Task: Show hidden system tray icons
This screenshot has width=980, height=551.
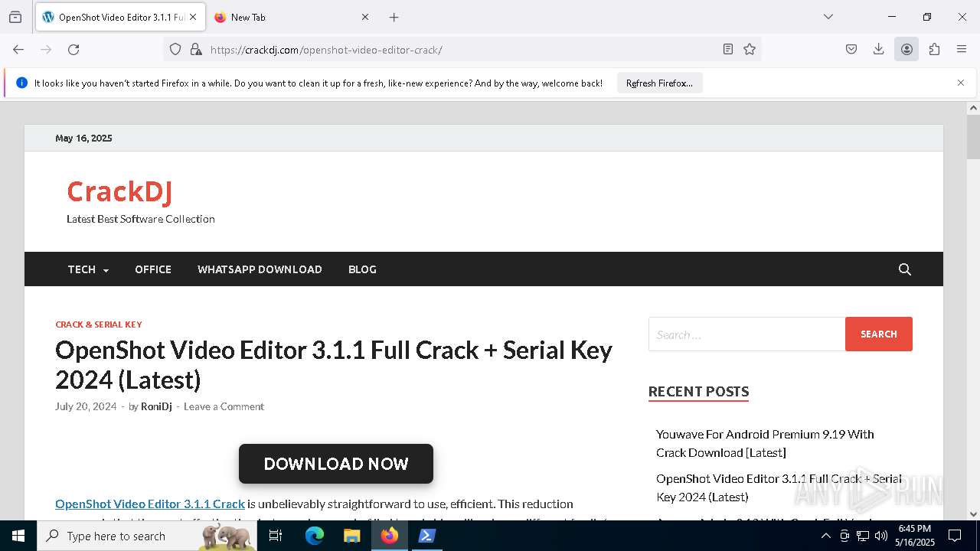Action: click(826, 536)
